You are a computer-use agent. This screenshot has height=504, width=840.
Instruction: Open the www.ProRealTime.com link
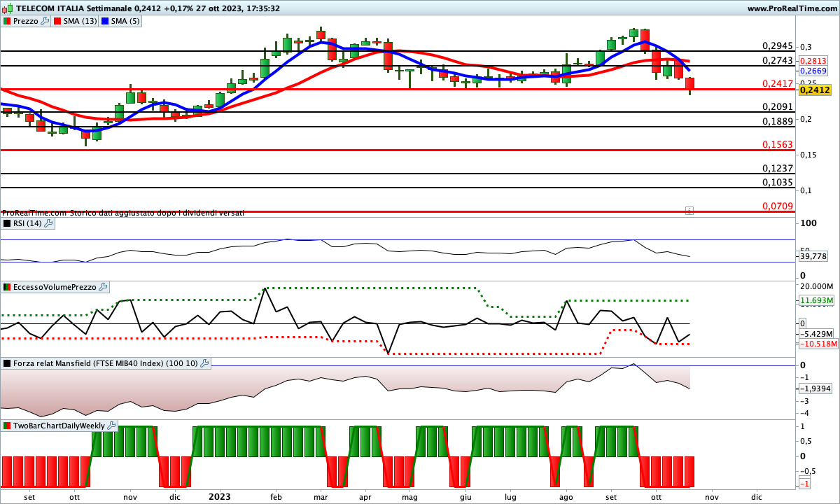[x=792, y=8]
